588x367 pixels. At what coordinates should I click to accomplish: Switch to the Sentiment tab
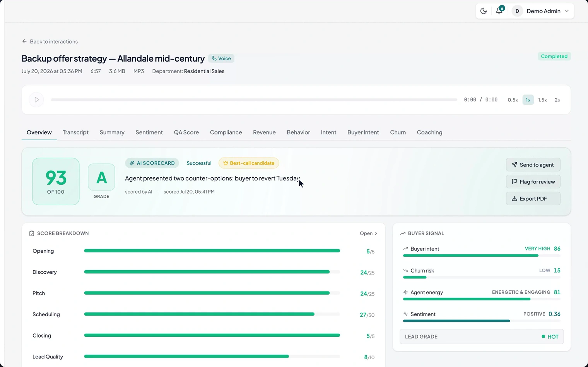(149, 132)
